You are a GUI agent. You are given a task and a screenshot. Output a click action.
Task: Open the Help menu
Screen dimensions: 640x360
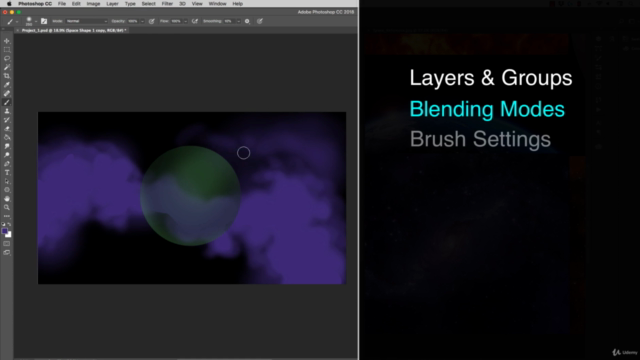coord(238,4)
